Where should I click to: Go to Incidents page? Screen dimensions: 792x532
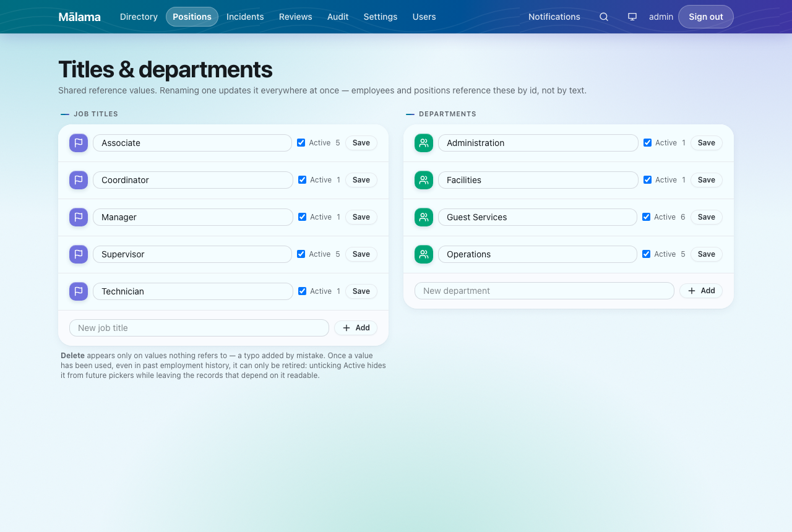pyautogui.click(x=245, y=17)
